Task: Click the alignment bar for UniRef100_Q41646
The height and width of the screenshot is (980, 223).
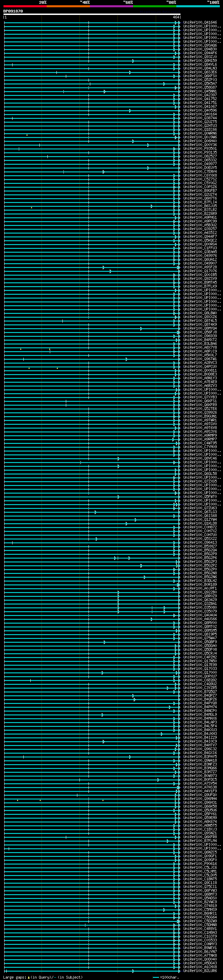Action: (92, 23)
